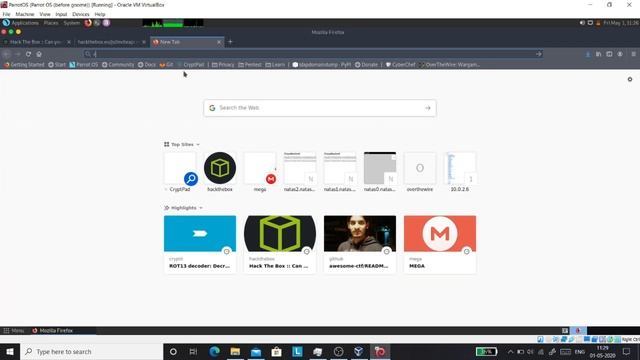The width and height of the screenshot is (640, 360).
Task: Open Applications menu in Parrot panel
Action: pyautogui.click(x=21, y=23)
